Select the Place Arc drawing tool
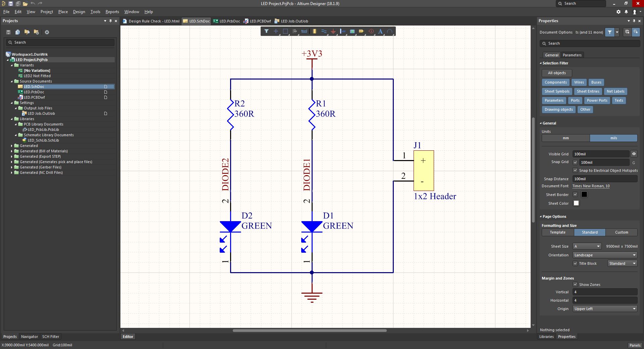The image size is (644, 349). [x=390, y=31]
